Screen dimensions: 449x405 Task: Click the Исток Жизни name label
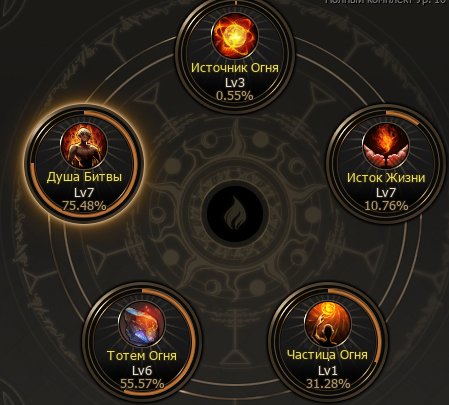386,177
